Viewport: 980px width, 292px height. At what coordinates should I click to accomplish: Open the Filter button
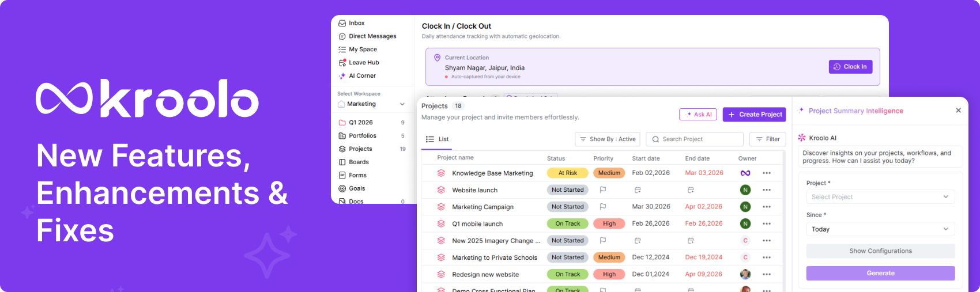[x=767, y=139]
